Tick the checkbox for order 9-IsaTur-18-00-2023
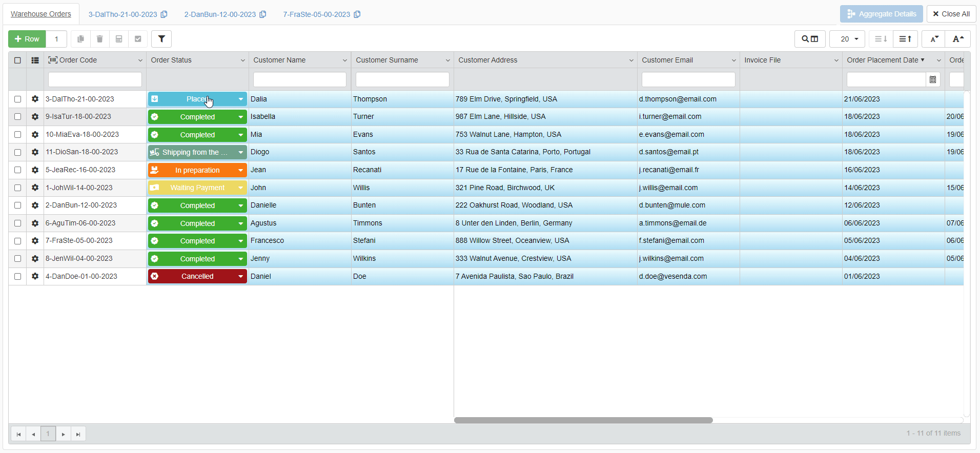 pyautogui.click(x=17, y=117)
